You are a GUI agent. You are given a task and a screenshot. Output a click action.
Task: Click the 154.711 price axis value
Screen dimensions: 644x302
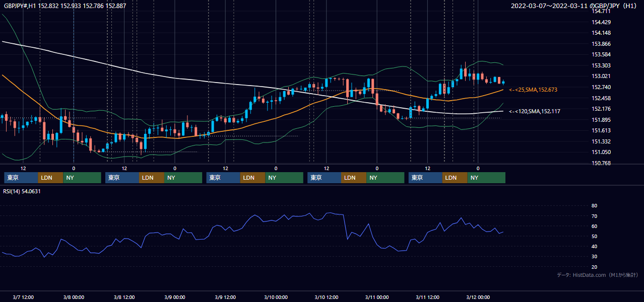601,11
